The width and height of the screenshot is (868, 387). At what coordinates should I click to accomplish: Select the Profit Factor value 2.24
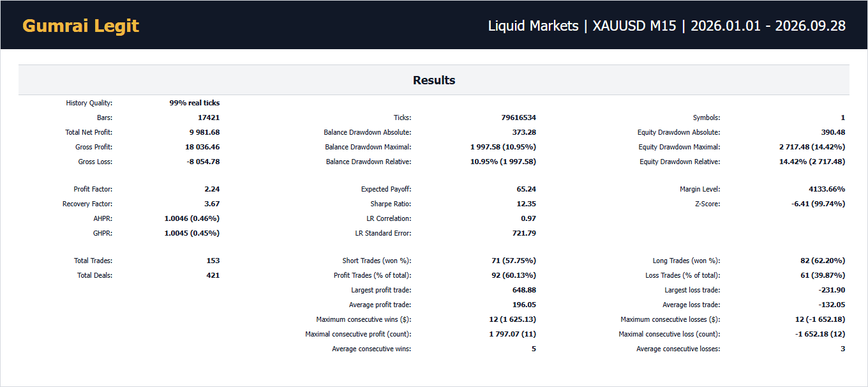pos(212,189)
